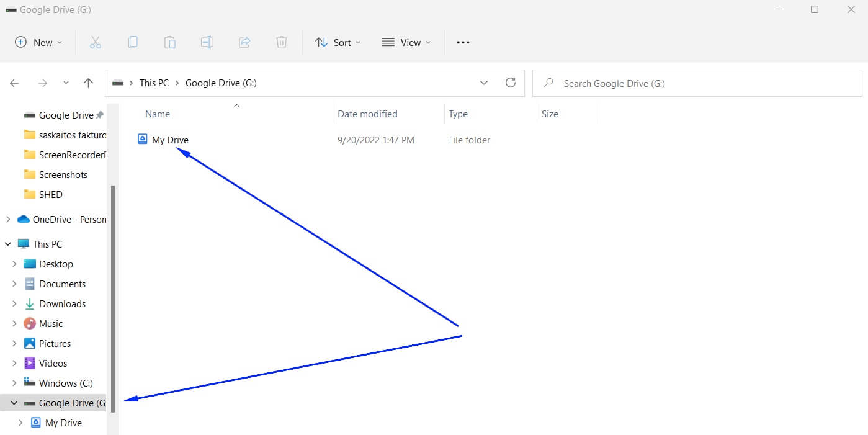Click the Cut scissors icon
The image size is (868, 435).
pos(95,42)
